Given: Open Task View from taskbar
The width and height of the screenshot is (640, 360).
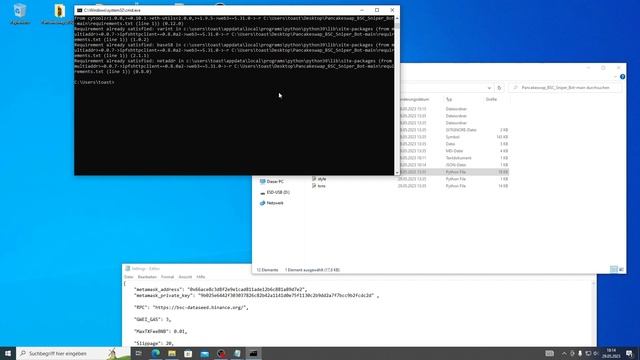Looking at the screenshot, I should (139, 353).
